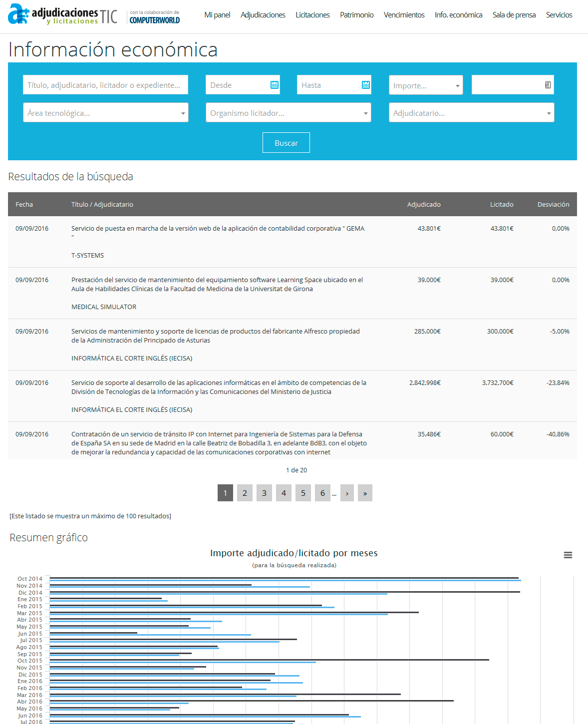Click the 300.000€ licitado amount
Screen dimensions: 588x724
(500, 331)
